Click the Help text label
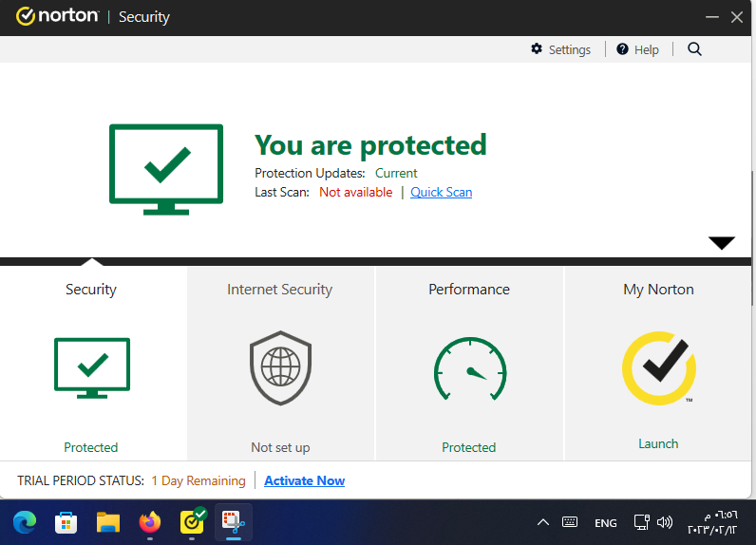This screenshot has width=756, height=545. pyautogui.click(x=647, y=49)
